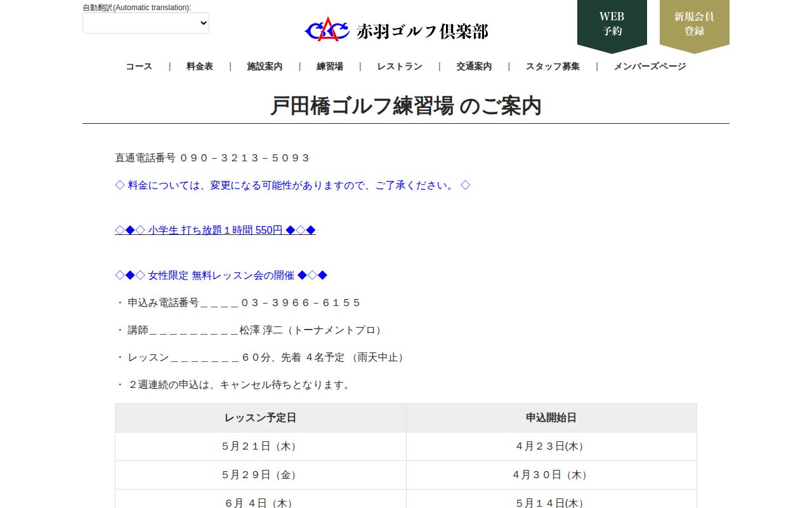
Task: Click the 戸田橋ゴルフ練習場 のご案内 heading
Action: tap(406, 105)
